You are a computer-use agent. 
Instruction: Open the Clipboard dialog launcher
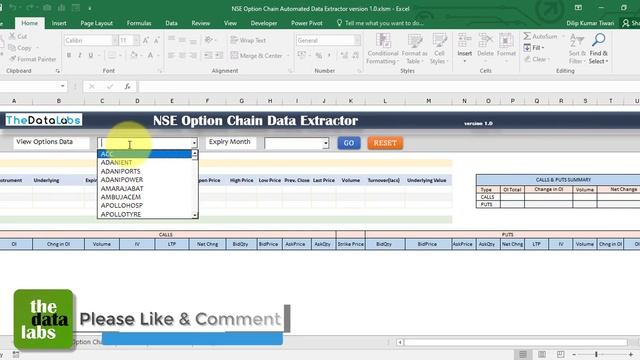[x=58, y=71]
